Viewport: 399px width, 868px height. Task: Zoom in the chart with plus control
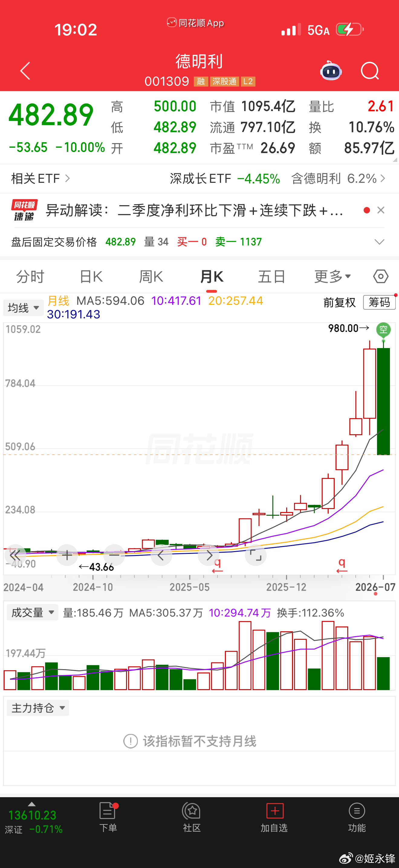click(x=67, y=555)
